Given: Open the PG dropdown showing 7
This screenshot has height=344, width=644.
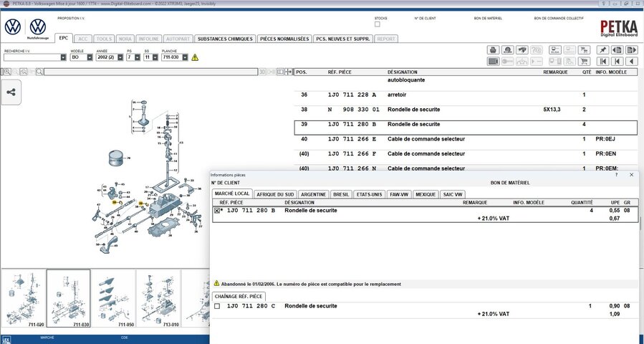Looking at the screenshot, I should [137, 57].
